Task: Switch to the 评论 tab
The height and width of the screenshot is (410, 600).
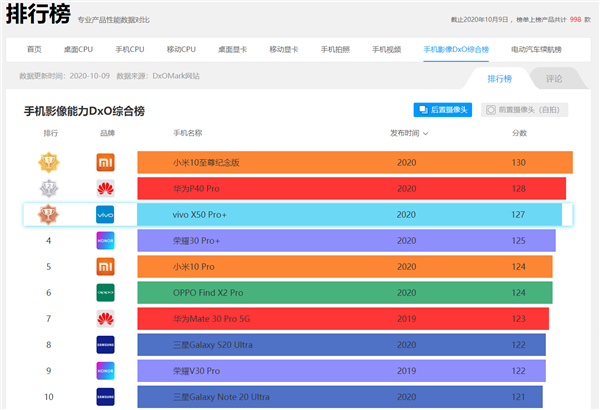Action: [x=553, y=78]
